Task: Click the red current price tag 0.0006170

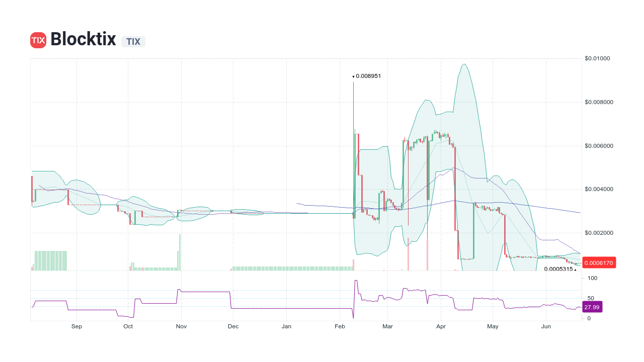Action: click(599, 262)
